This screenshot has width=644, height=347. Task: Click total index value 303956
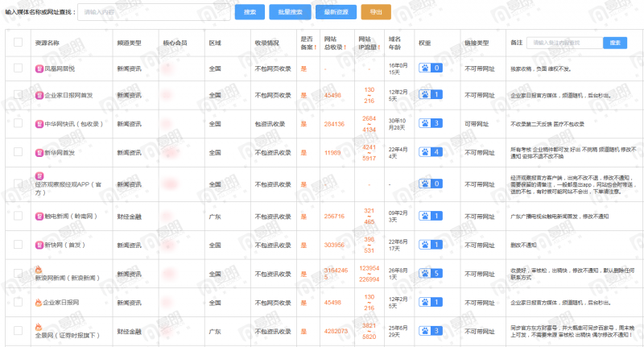[334, 245]
